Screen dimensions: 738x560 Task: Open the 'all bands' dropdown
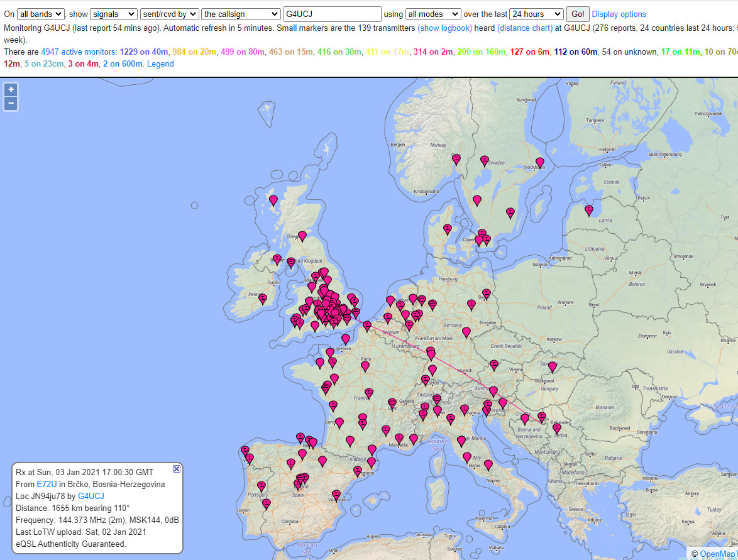tap(41, 14)
